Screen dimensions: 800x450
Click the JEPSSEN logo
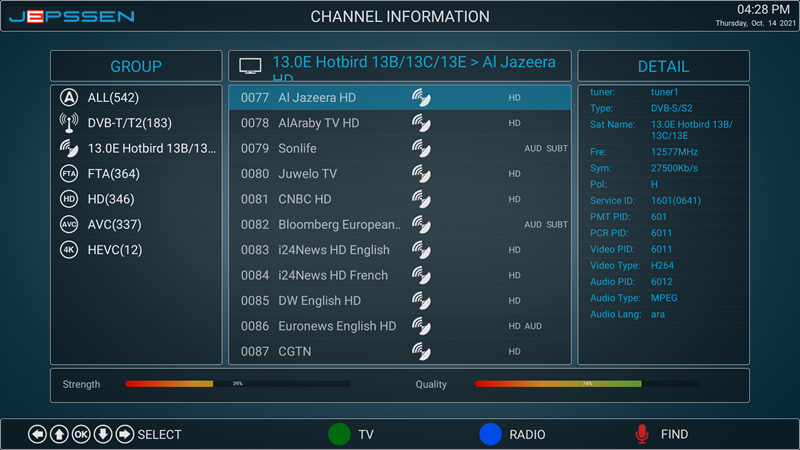tap(72, 16)
